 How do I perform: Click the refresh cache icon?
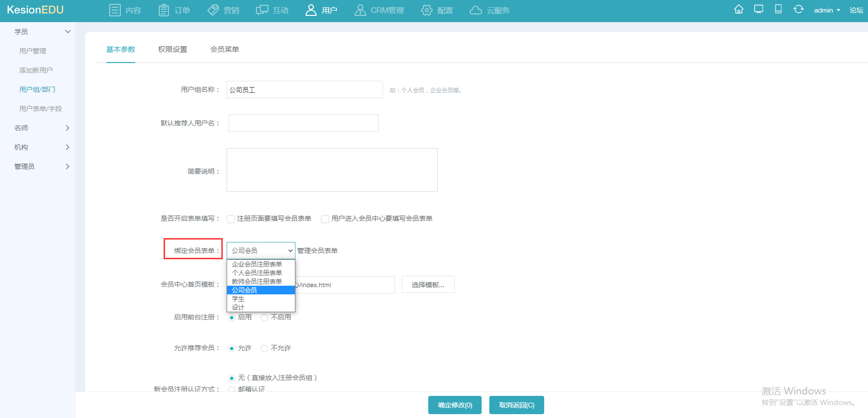798,10
